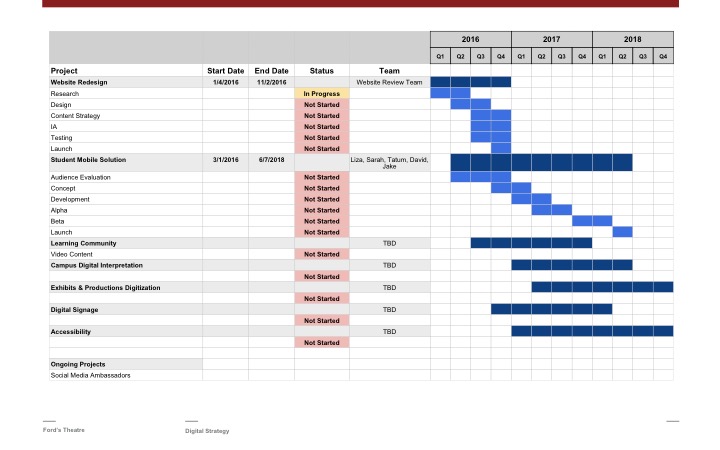Click the Beta task row label
720x450 pixels.
(57, 221)
